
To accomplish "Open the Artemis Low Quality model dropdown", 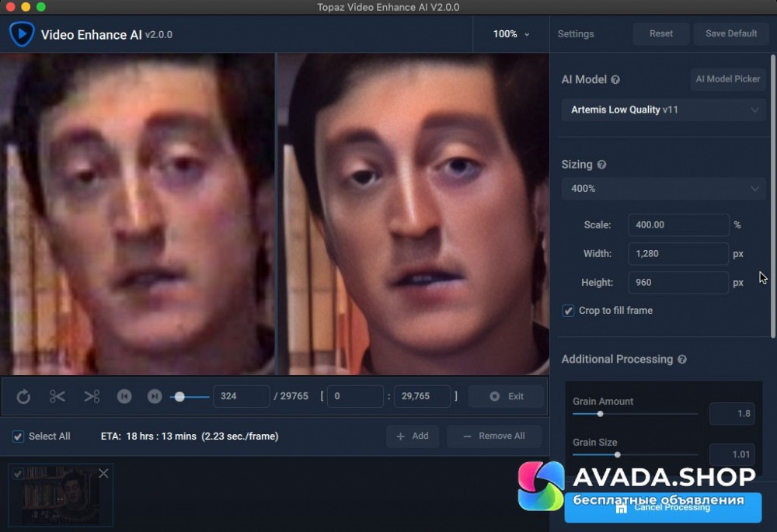I will [664, 110].
